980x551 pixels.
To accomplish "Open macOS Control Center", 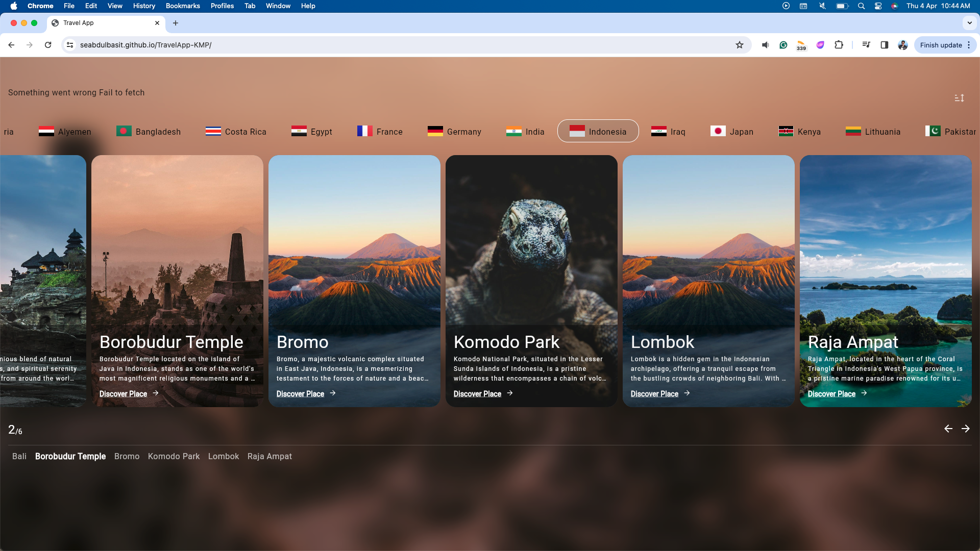I will tap(878, 6).
